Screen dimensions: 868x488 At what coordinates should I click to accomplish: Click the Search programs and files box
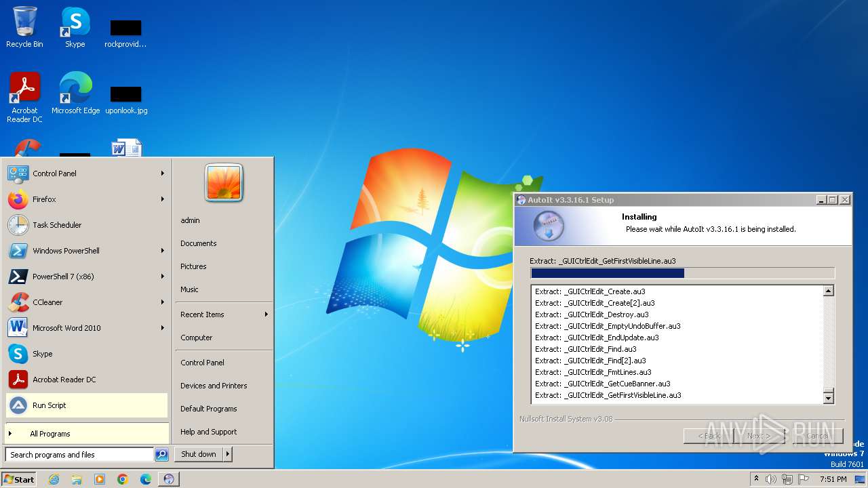(x=79, y=455)
